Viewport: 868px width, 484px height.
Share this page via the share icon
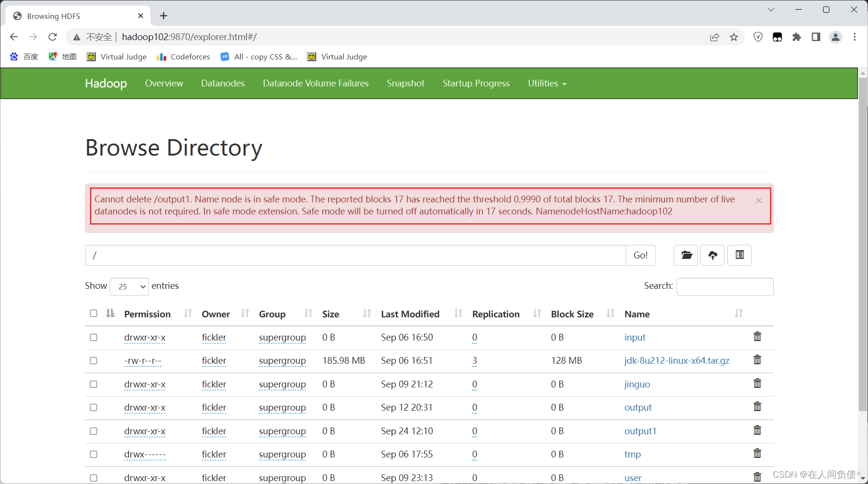714,37
